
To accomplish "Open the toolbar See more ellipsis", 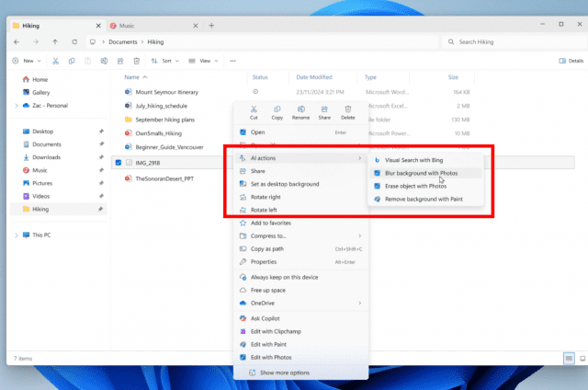I will click(232, 61).
